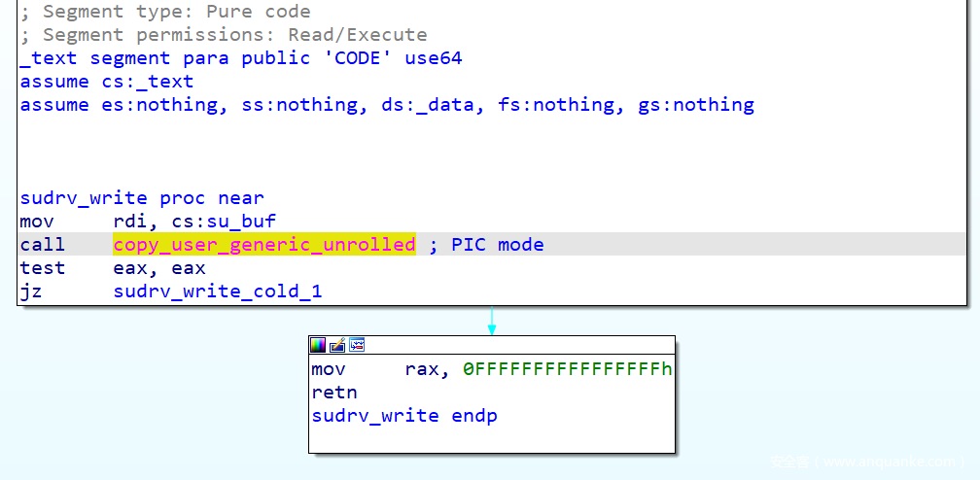Click the 'assume cs:_text' line

[x=107, y=82]
